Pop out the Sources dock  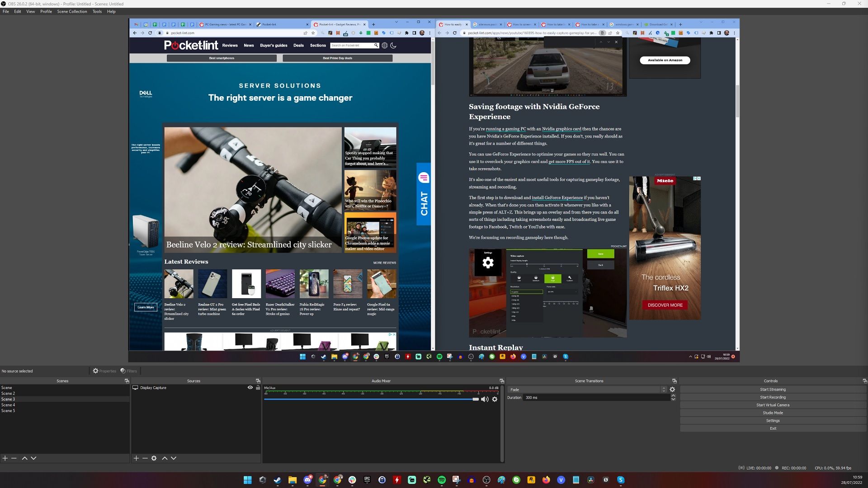(x=258, y=381)
